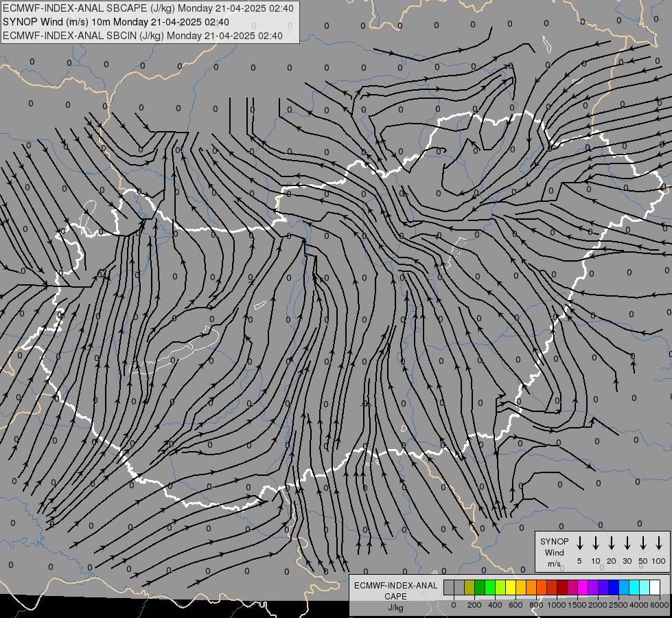Pick the dark green CAPE swatch
This screenshot has width=672, height=618.
coord(480,587)
